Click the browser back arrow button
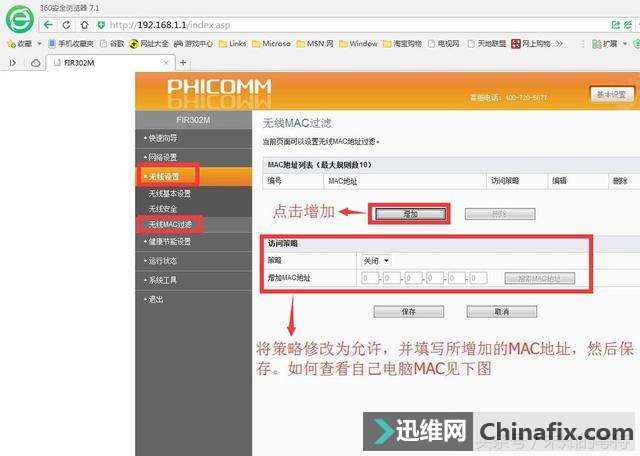The width and height of the screenshot is (640, 456). (x=48, y=24)
